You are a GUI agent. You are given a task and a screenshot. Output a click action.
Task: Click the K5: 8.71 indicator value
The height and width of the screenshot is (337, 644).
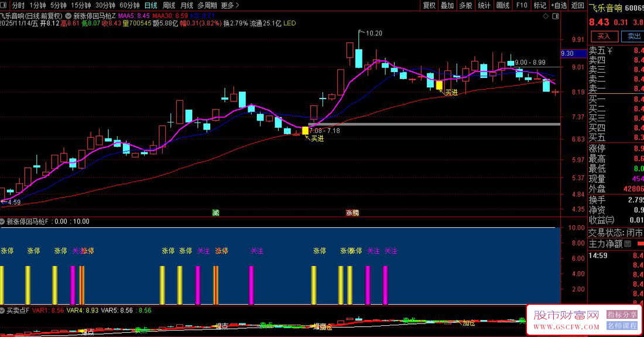click(x=203, y=16)
